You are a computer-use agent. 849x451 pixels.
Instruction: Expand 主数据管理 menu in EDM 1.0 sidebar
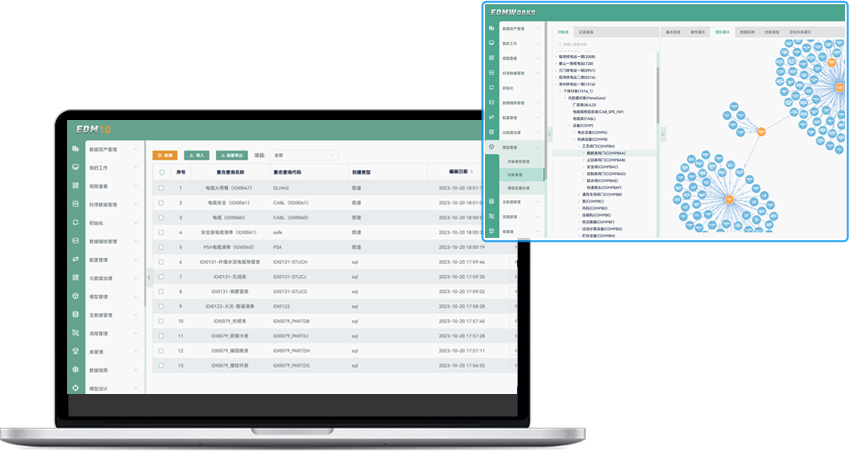(x=135, y=315)
